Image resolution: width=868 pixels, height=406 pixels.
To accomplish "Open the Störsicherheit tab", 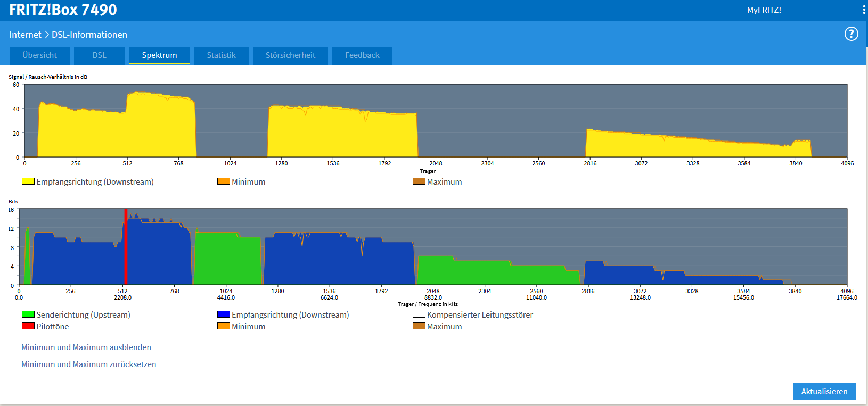I will point(290,55).
